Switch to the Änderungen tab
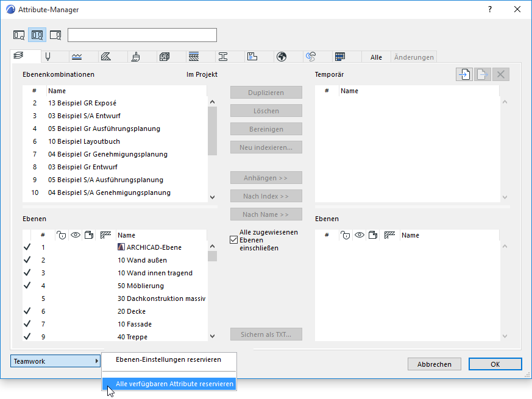The width and height of the screenshot is (532, 399). (x=414, y=57)
